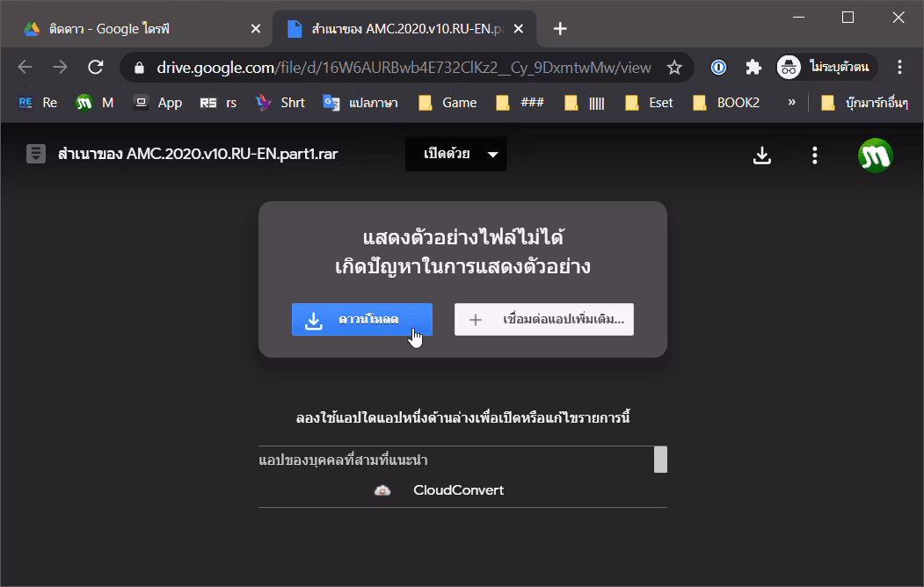This screenshot has height=587, width=924.
Task: Open the แปลภาษา translate bookmark
Action: click(x=360, y=103)
